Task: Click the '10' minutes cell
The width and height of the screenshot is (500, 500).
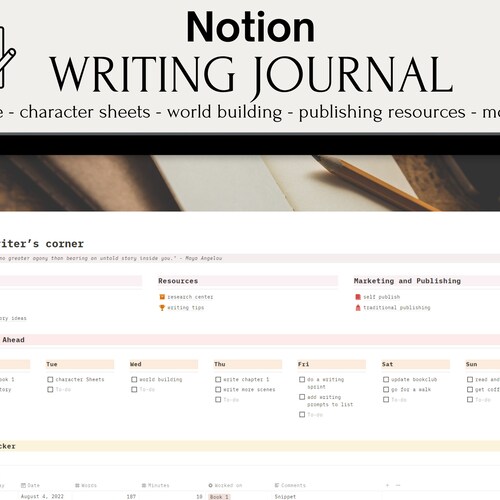Action: tap(199, 496)
